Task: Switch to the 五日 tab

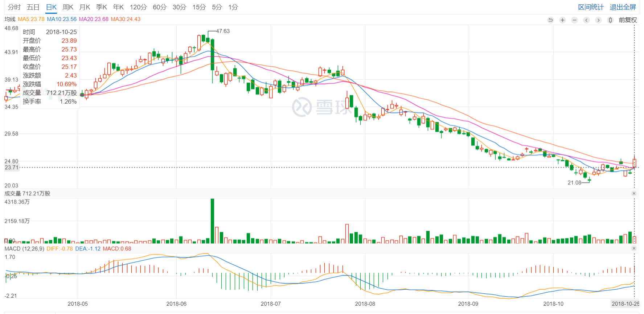Action: tap(33, 7)
